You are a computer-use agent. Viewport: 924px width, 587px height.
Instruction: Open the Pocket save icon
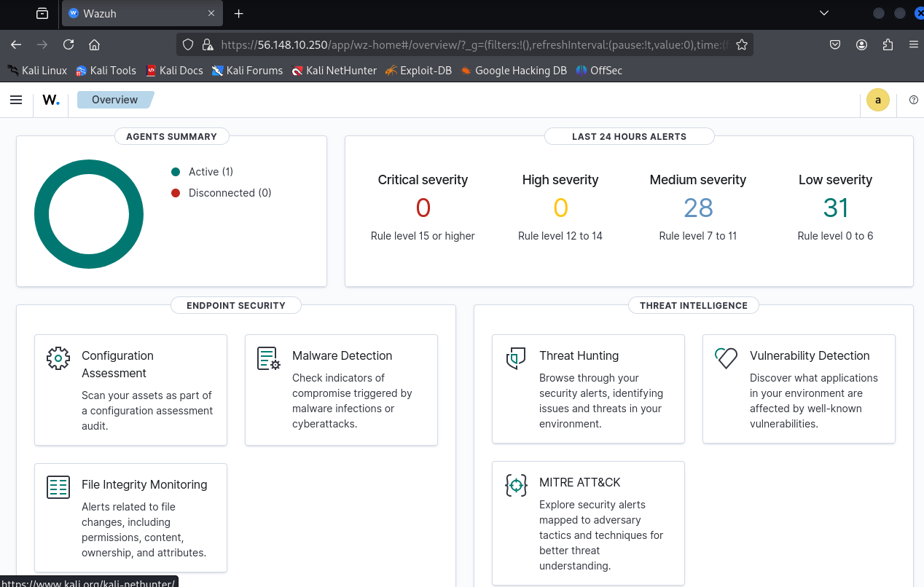[x=835, y=44]
